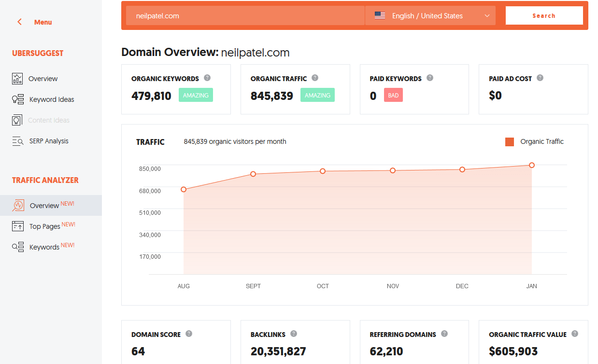This screenshot has width=598, height=364.
Task: Click the AUG data point on chart
Action: coord(184,189)
